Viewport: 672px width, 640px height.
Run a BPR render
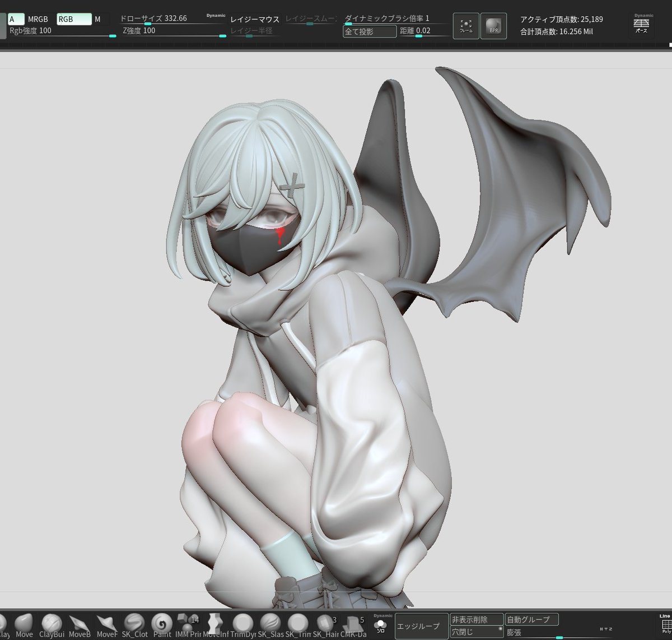point(493,26)
